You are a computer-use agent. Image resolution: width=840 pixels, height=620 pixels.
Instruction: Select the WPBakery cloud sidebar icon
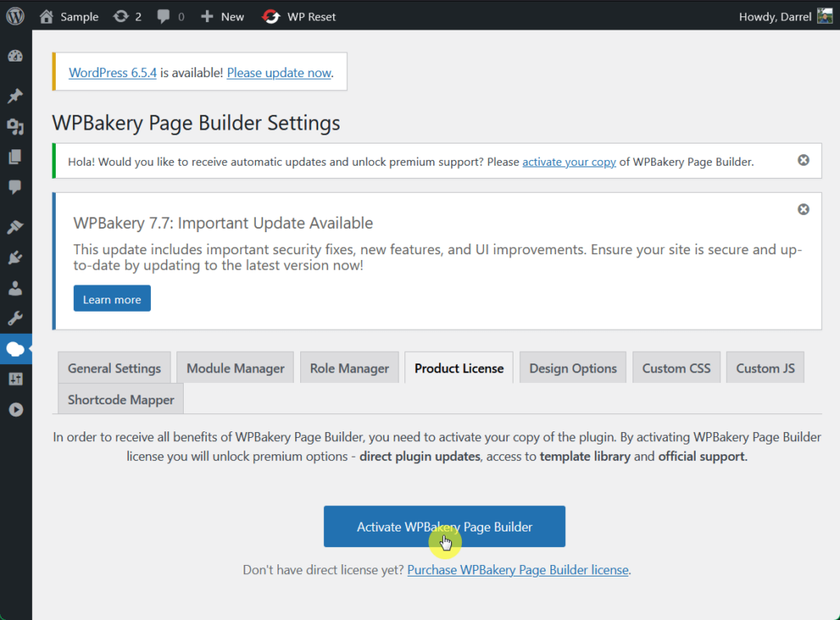point(16,349)
